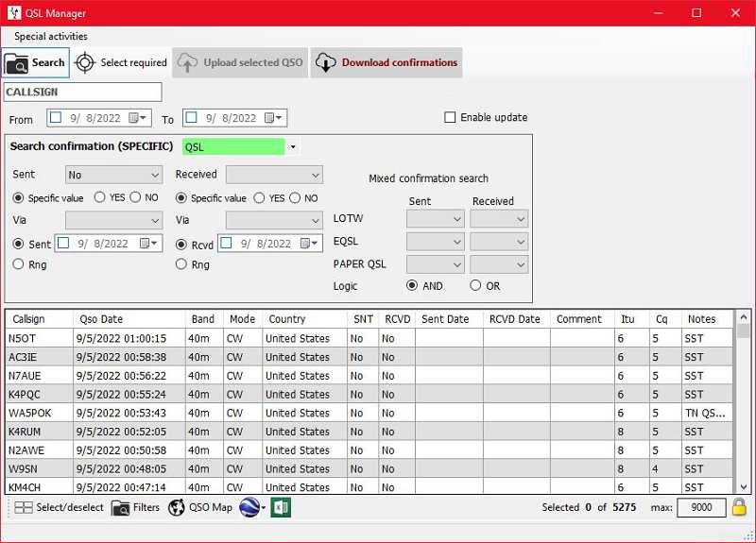
Task: Open the QSO Map globe icon
Action: click(177, 508)
